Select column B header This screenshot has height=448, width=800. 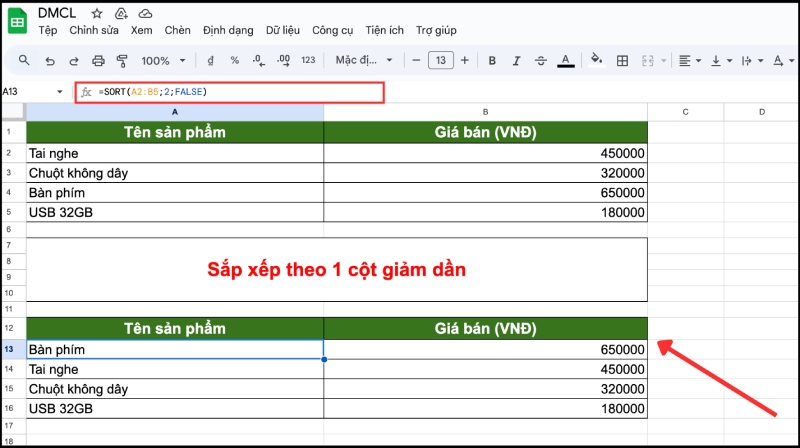coord(485,112)
